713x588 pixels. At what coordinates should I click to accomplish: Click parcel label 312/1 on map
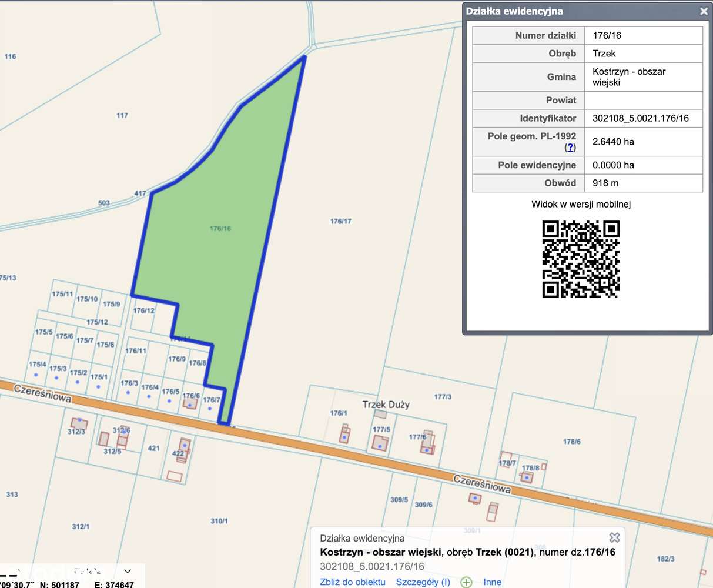point(81,527)
